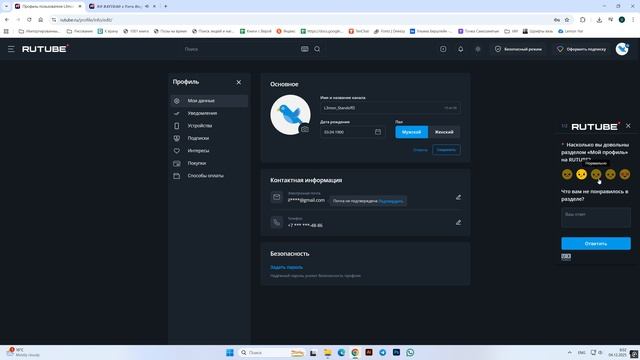Click the taskbar search box

271,353
